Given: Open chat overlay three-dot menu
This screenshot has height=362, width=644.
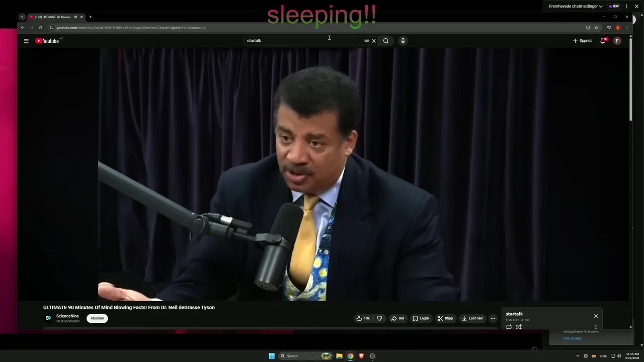Looking at the screenshot, I should pos(627,6).
